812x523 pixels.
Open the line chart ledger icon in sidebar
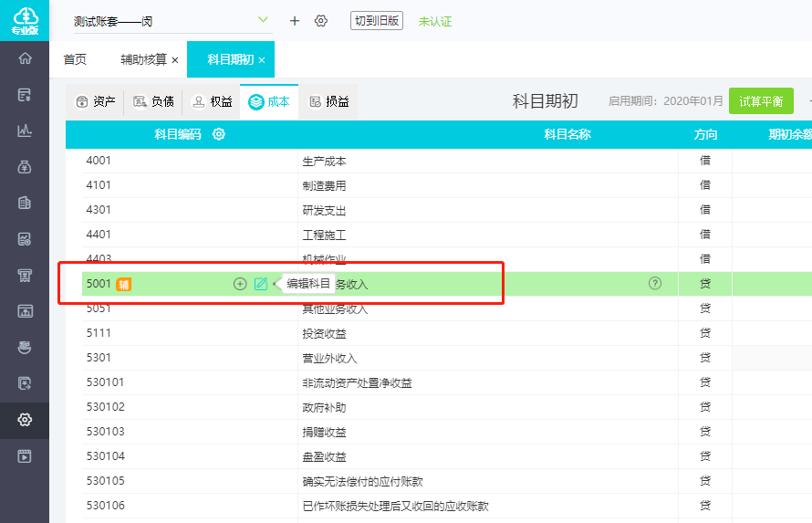click(25, 131)
